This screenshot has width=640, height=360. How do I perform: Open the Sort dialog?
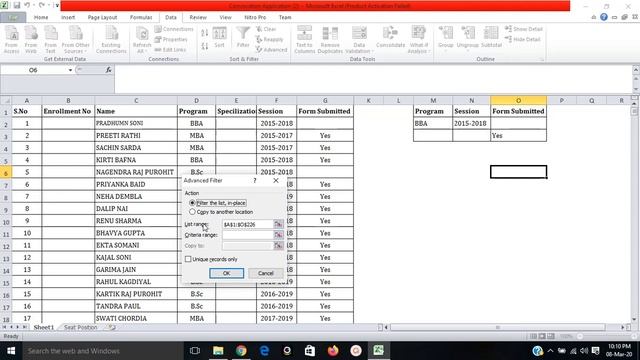[219, 38]
